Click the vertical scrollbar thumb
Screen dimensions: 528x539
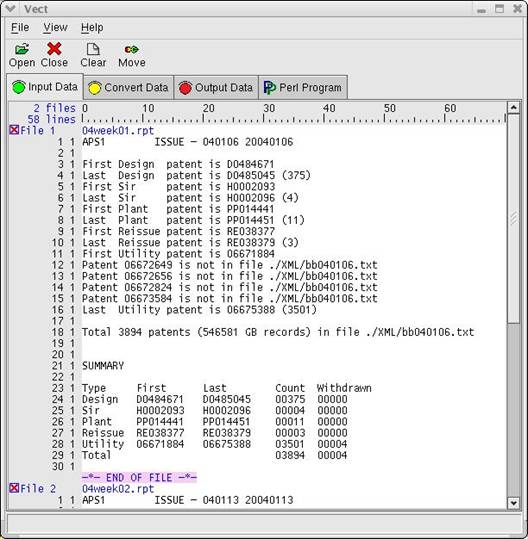514,219
